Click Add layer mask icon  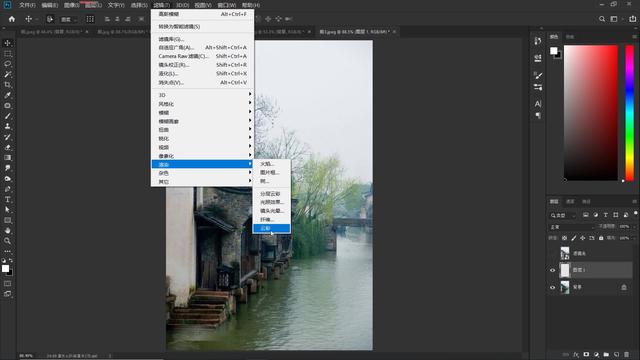586,355
